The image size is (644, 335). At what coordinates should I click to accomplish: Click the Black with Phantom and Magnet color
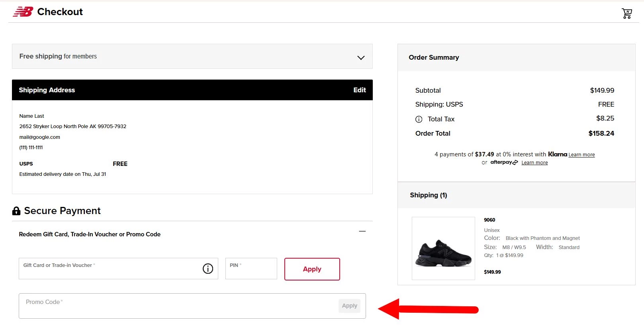click(542, 238)
